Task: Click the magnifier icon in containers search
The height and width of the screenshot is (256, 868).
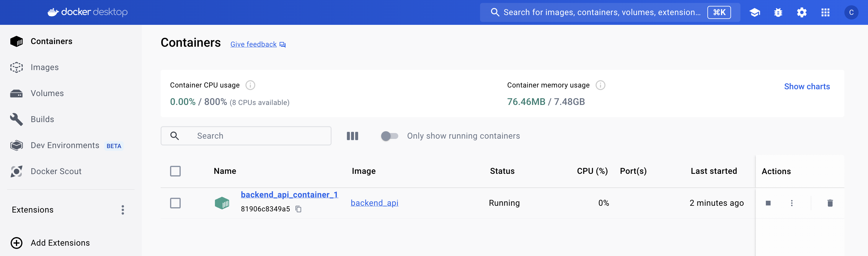Action: [174, 136]
